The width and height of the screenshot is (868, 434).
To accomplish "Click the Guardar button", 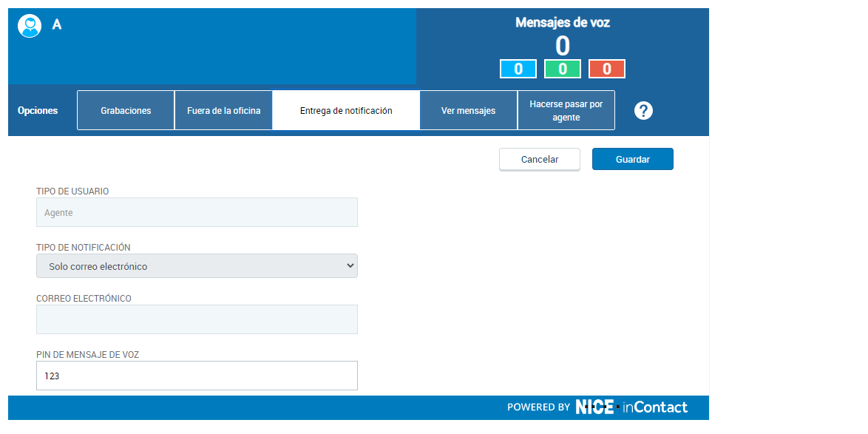I will tap(633, 160).
